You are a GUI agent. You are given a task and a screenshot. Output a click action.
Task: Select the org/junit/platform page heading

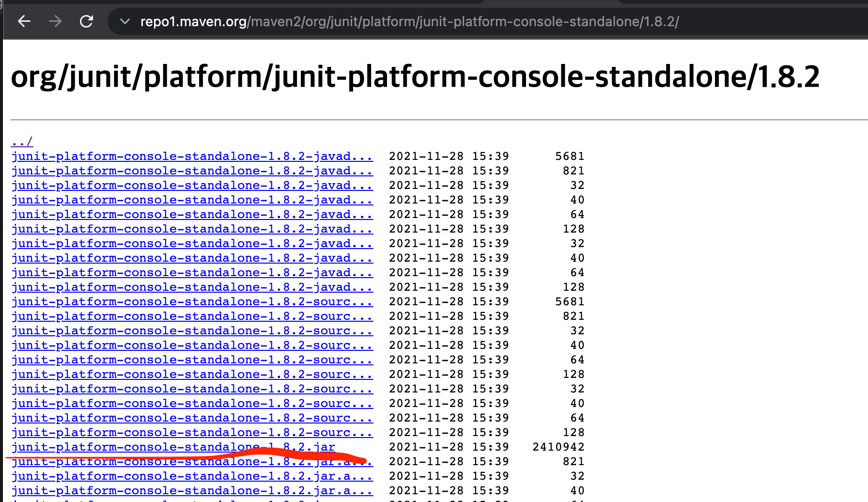(x=415, y=77)
